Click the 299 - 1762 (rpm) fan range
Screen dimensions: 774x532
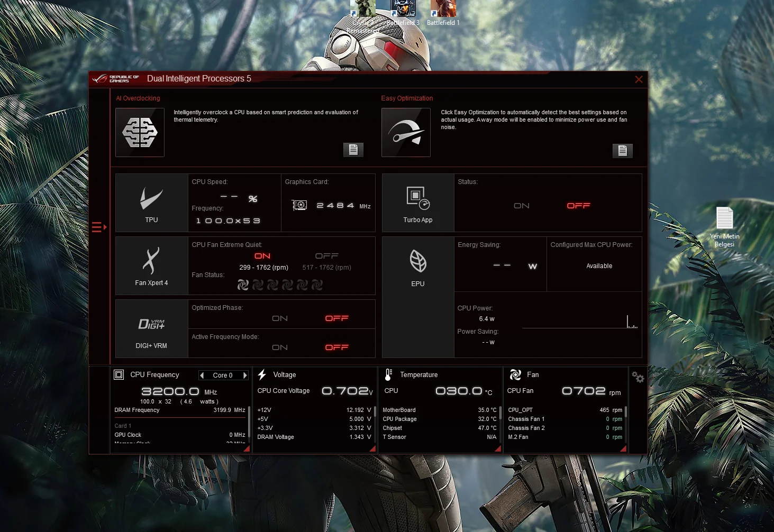tap(264, 268)
